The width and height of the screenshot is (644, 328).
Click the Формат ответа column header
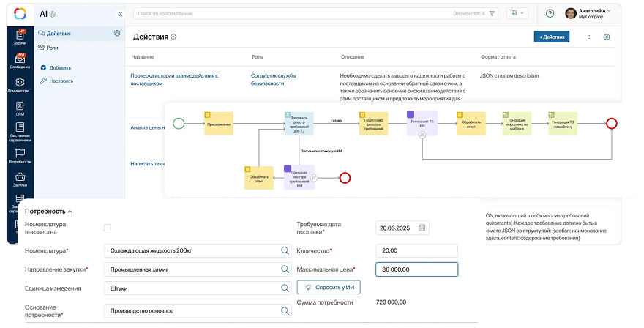tap(498, 56)
